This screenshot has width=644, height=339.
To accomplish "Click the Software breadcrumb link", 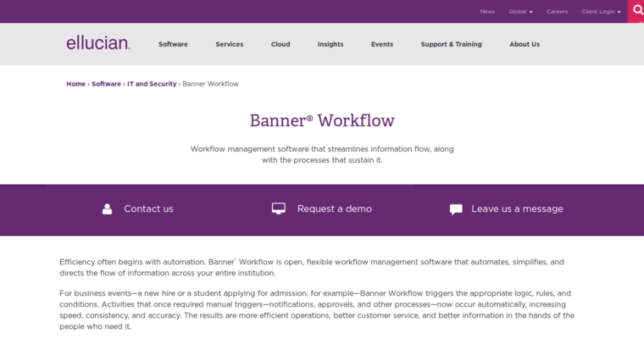I will 106,84.
